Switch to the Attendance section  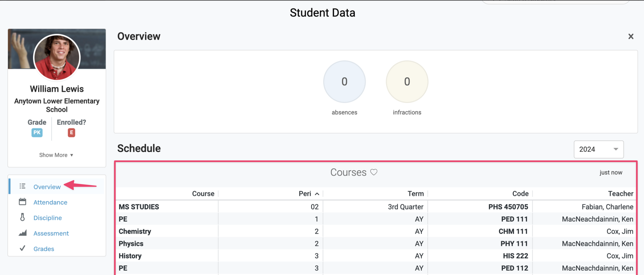[50, 202]
